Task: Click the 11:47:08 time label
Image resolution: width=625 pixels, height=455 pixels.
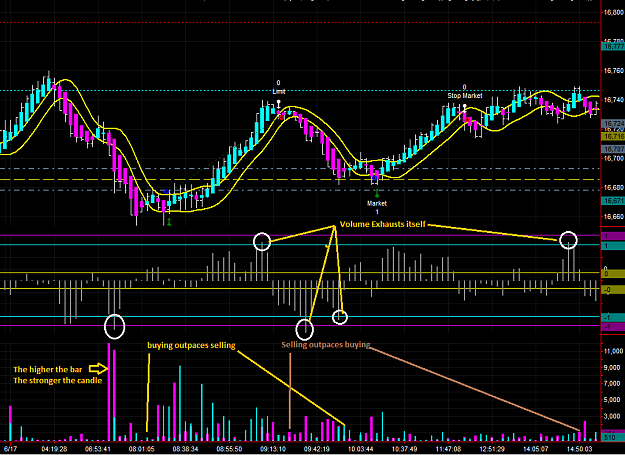Action: click(x=448, y=449)
